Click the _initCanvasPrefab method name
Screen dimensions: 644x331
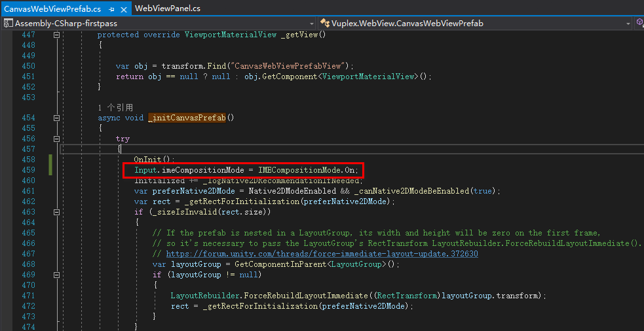187,118
